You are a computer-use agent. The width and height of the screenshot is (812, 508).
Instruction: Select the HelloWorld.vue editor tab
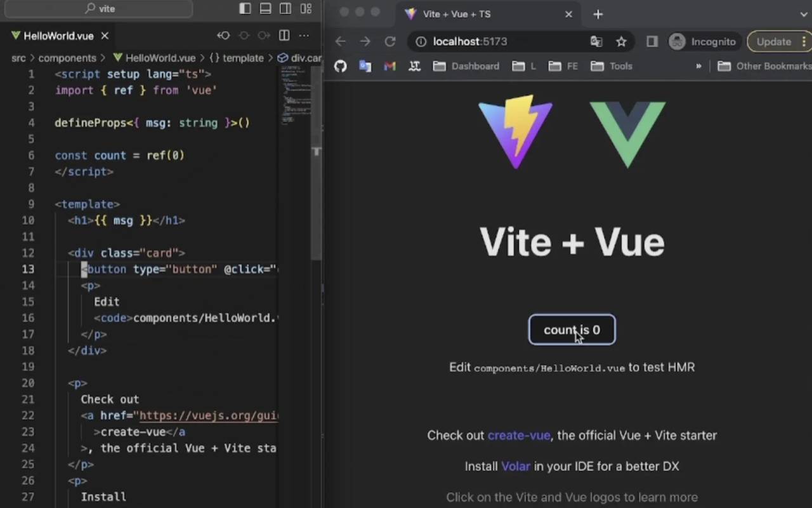tap(58, 36)
